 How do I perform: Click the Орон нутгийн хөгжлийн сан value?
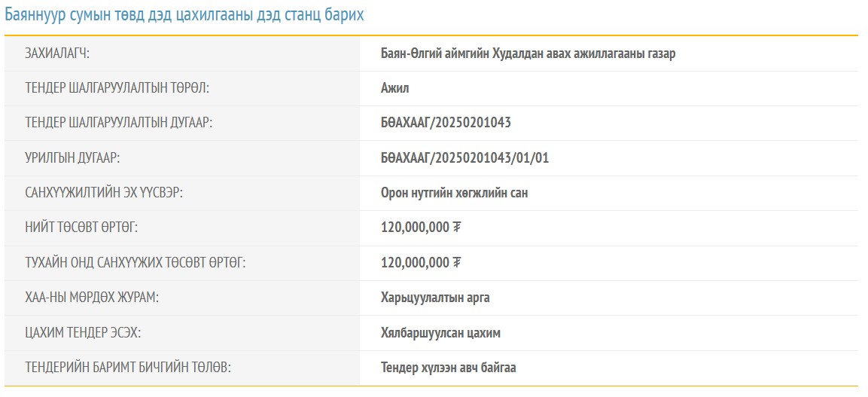[454, 193]
